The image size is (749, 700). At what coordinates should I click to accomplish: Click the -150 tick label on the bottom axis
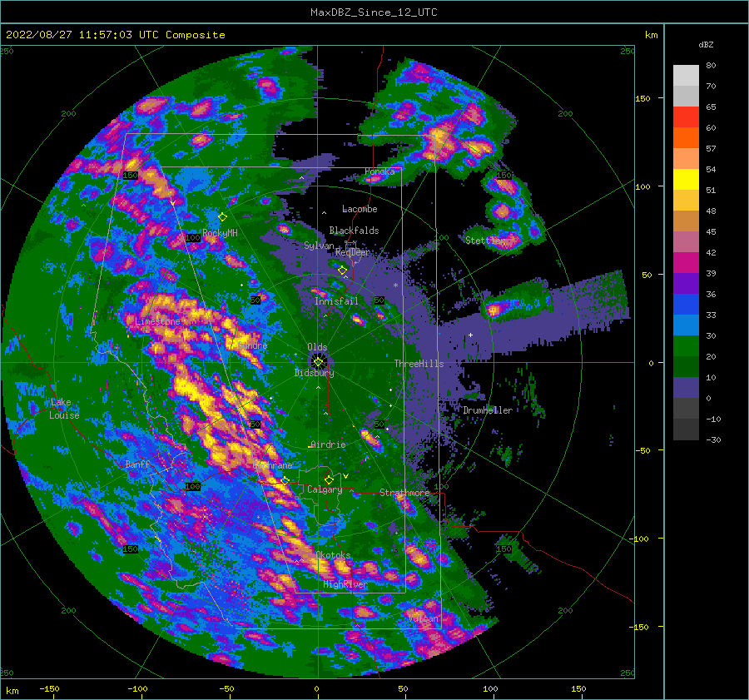49,688
